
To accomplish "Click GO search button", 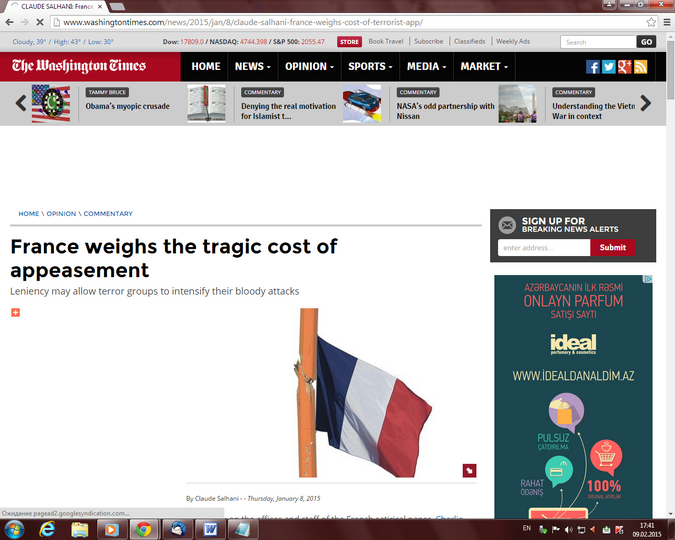I will (x=646, y=42).
